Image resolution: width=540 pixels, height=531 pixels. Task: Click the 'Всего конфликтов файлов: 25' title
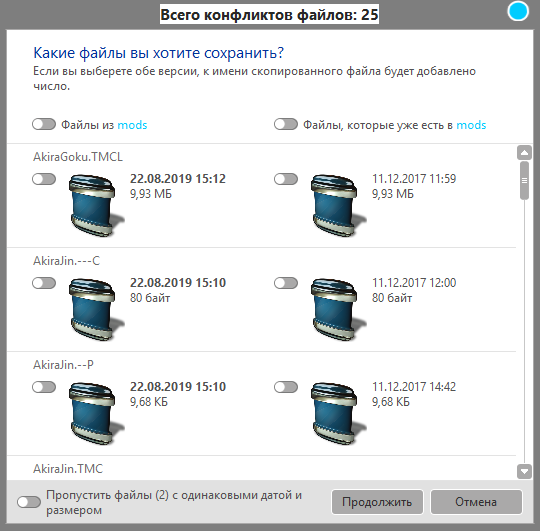click(269, 14)
